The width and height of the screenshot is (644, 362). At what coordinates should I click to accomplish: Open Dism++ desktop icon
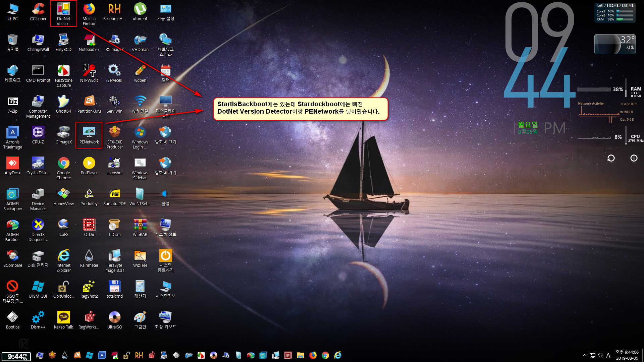point(38,320)
